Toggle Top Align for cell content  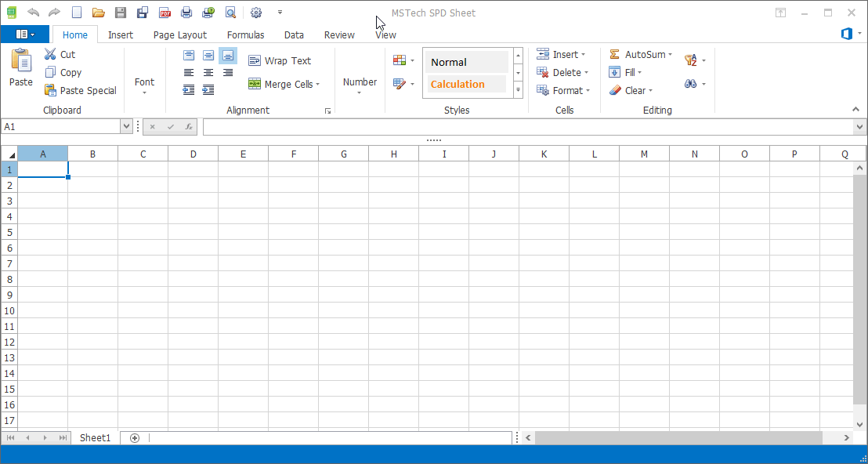[189, 56]
